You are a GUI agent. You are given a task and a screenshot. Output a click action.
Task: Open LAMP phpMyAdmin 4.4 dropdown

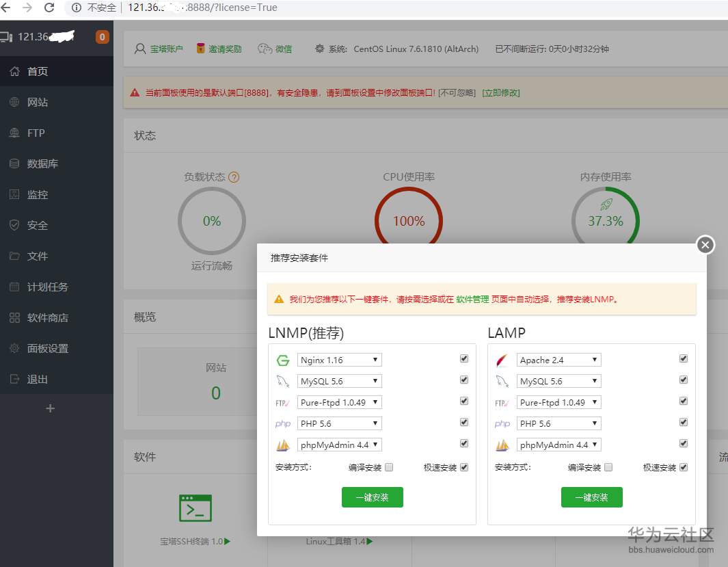click(559, 445)
